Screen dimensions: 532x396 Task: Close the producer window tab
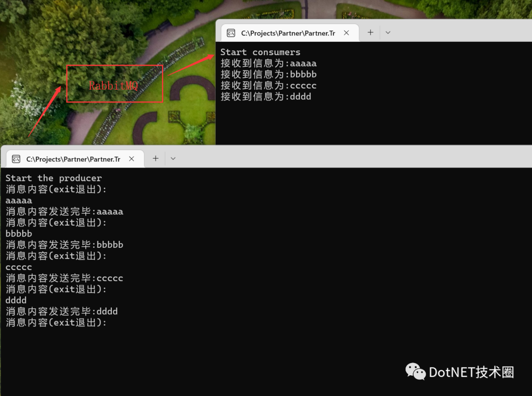(x=132, y=159)
